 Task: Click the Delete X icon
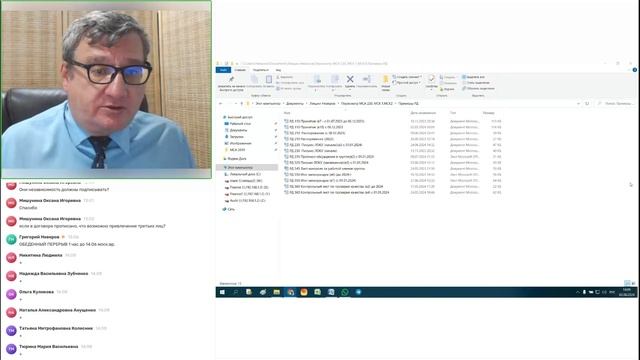pos(350,79)
